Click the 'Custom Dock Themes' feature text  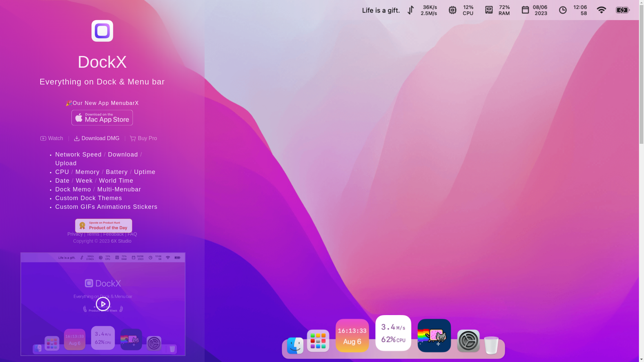[x=89, y=198]
